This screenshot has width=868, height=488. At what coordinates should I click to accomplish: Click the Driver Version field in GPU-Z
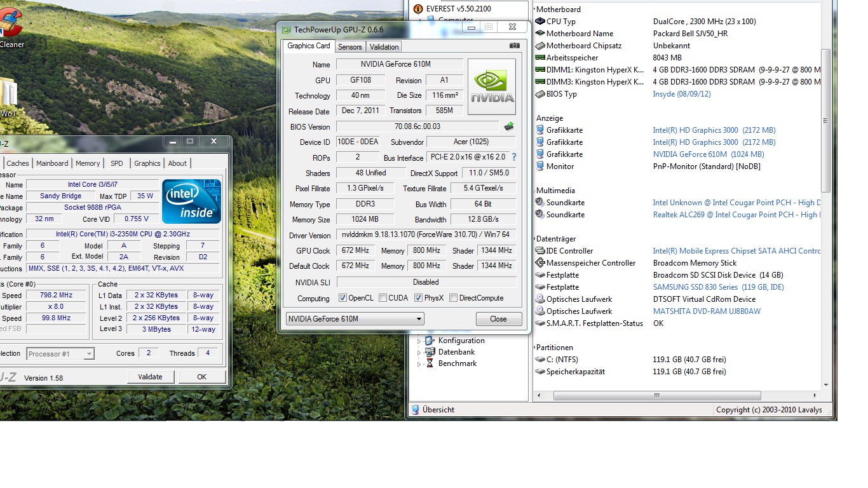pos(426,234)
